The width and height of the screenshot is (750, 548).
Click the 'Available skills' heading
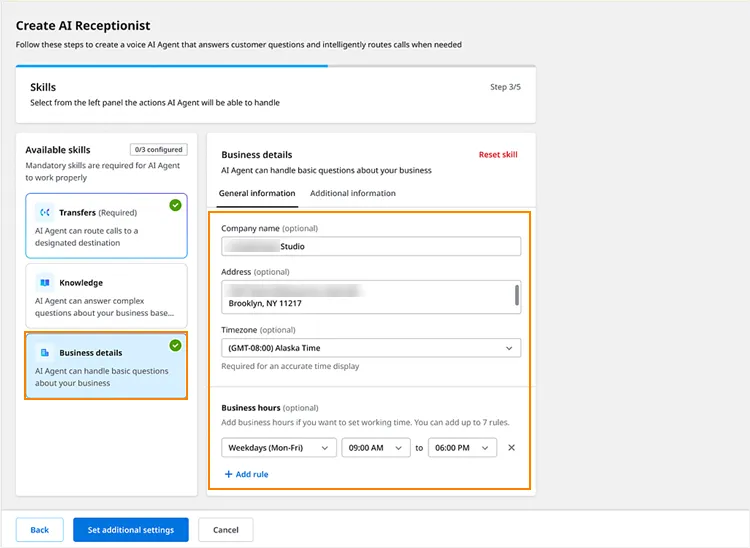(x=58, y=150)
